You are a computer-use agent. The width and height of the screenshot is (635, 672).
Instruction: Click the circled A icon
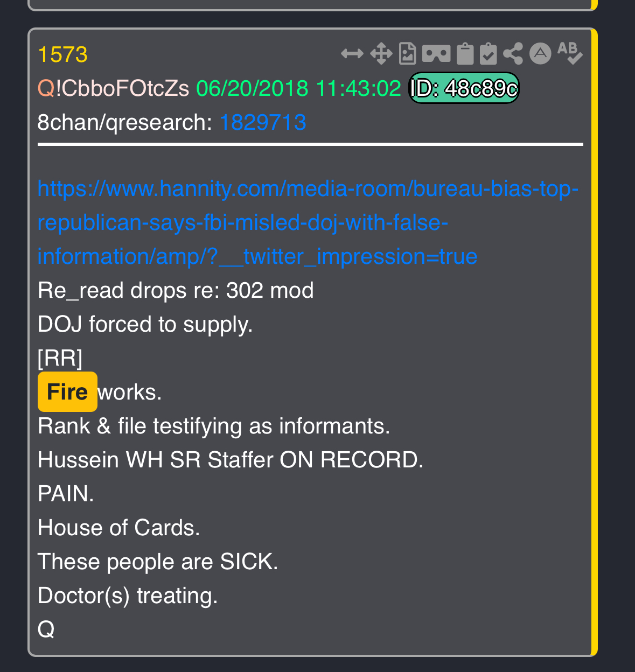click(540, 54)
